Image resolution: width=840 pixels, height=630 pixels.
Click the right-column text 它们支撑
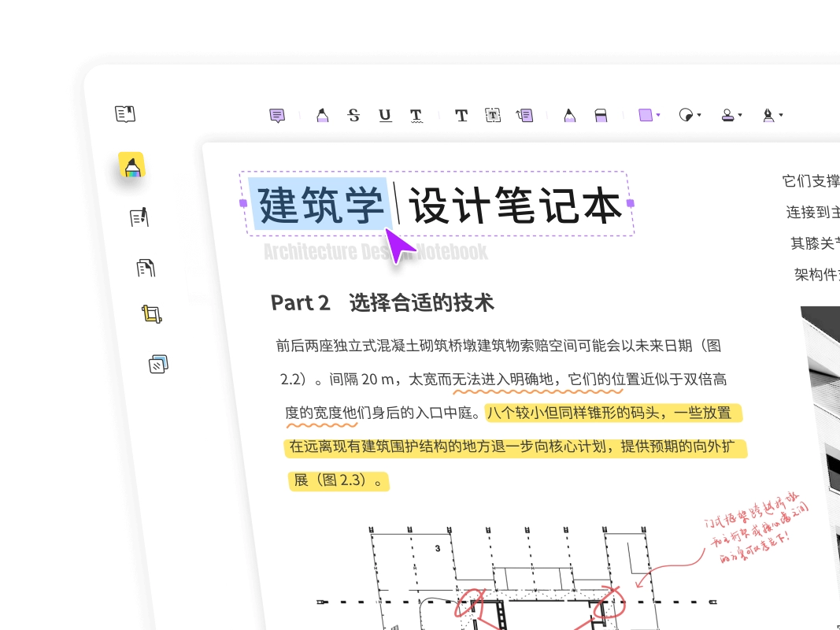[811, 181]
